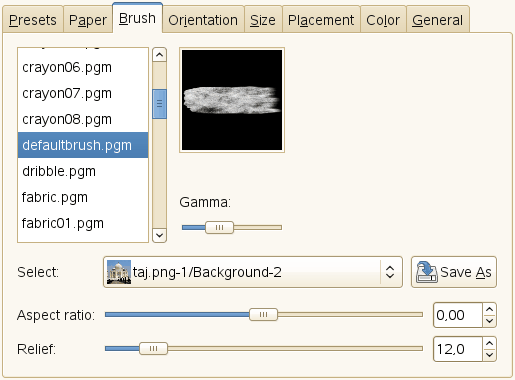Click the Save As button
The width and height of the screenshot is (515, 380).
pos(454,272)
